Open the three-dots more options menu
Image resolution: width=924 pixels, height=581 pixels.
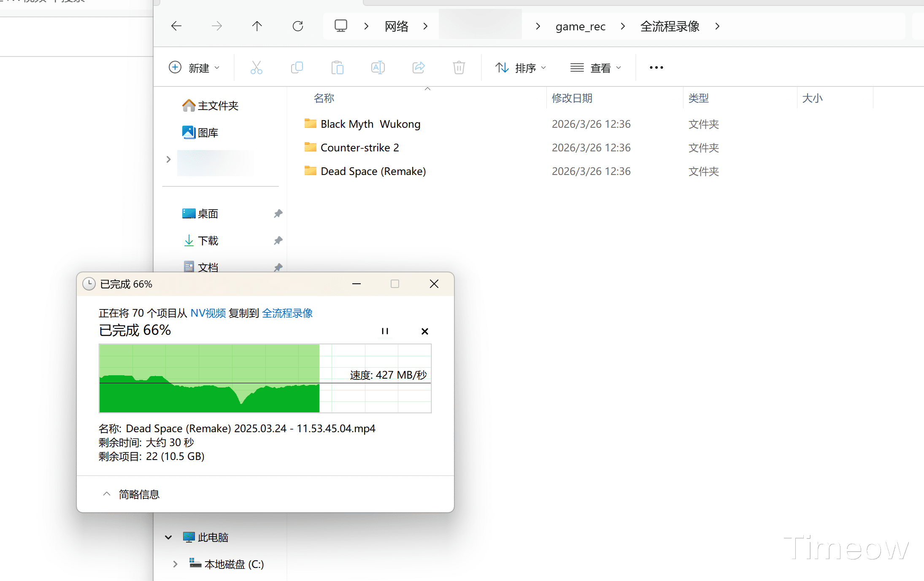[x=656, y=67]
